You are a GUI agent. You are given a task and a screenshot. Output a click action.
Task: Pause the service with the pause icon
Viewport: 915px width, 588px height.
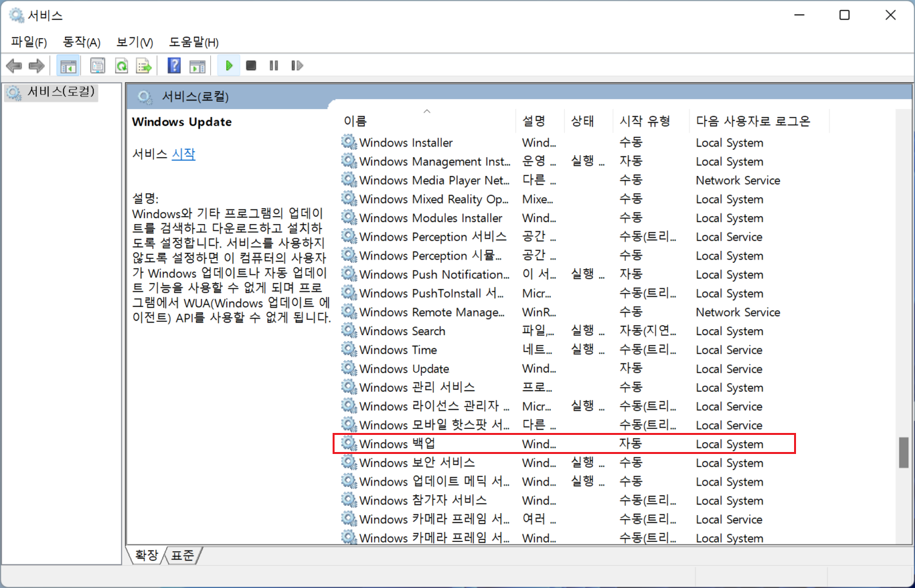click(x=274, y=66)
